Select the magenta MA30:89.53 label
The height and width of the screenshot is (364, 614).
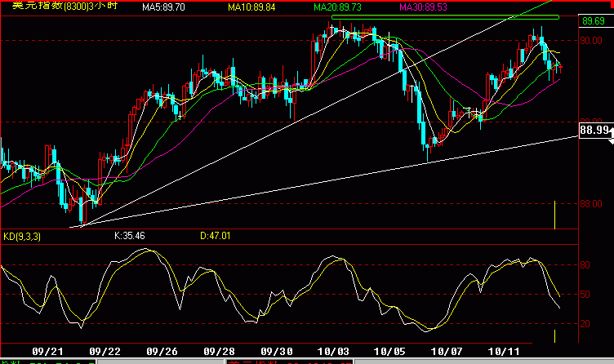(423, 7)
